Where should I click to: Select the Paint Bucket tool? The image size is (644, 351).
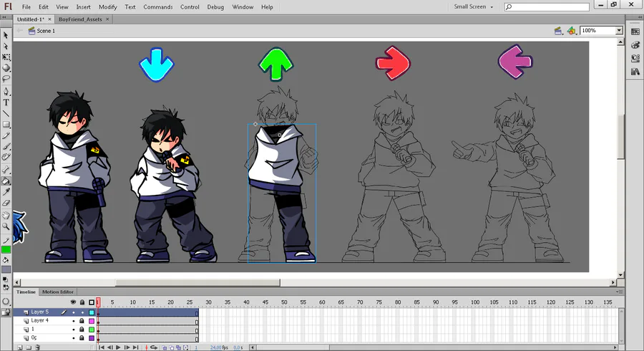6,181
